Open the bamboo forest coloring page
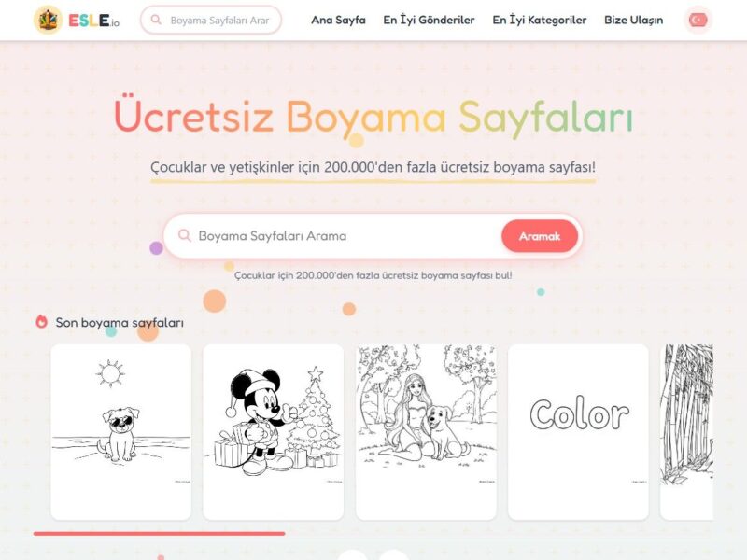Image resolution: width=747 pixels, height=560 pixels. 686,432
